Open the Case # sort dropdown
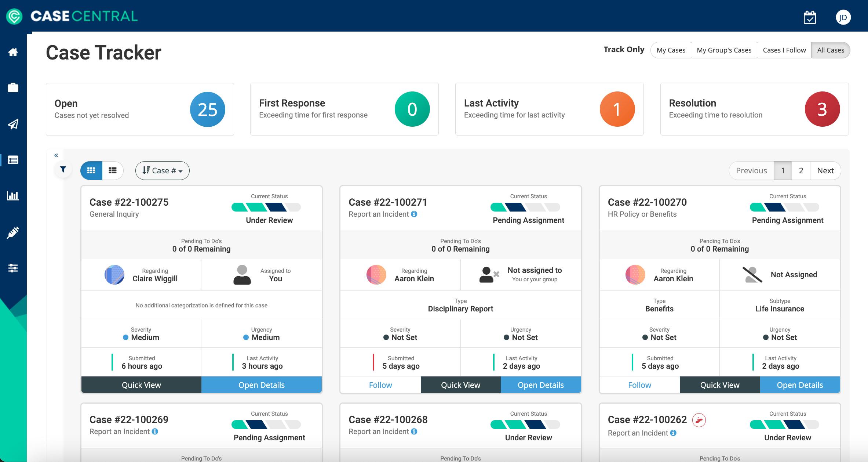 tap(162, 170)
